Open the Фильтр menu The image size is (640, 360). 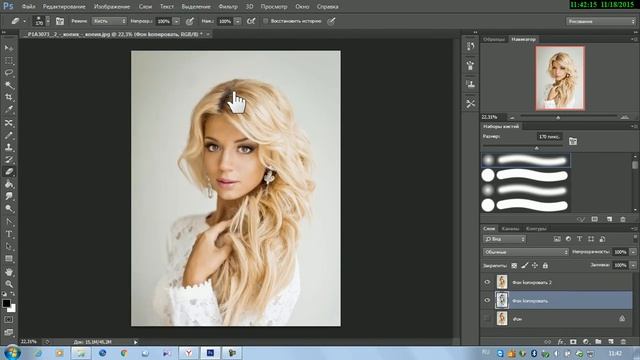point(228,7)
